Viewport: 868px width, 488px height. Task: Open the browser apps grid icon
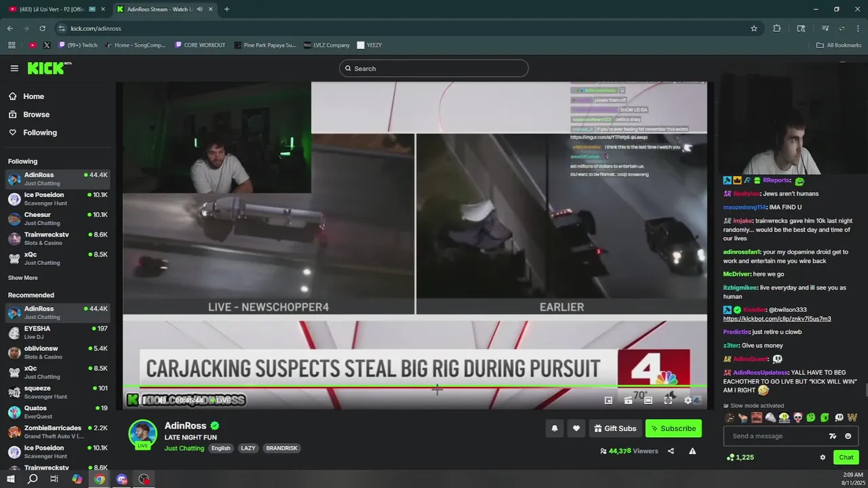(12, 45)
